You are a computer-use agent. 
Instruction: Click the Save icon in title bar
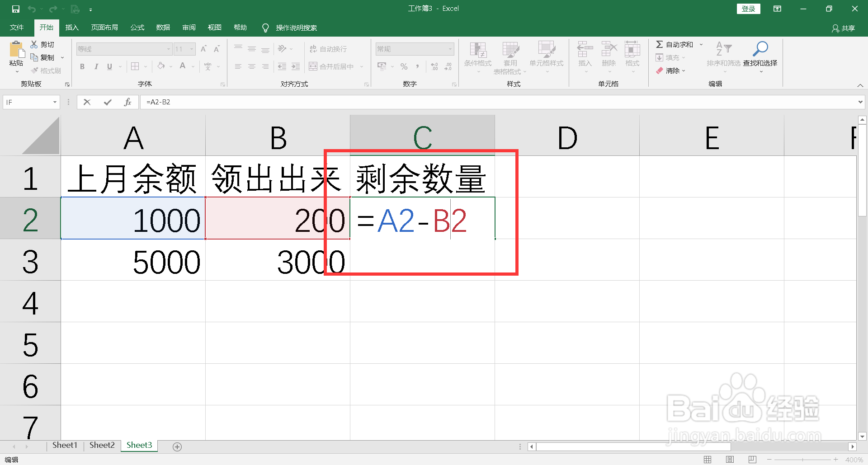(x=16, y=9)
